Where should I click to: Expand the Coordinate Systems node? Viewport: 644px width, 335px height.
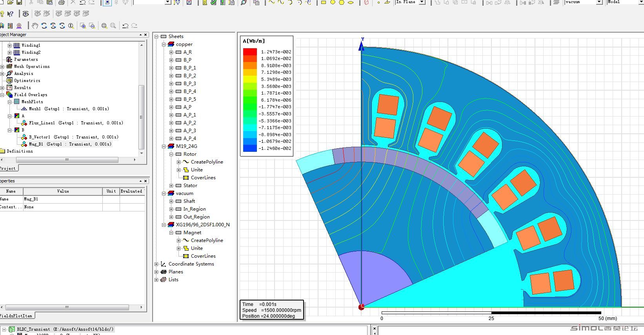tap(156, 264)
